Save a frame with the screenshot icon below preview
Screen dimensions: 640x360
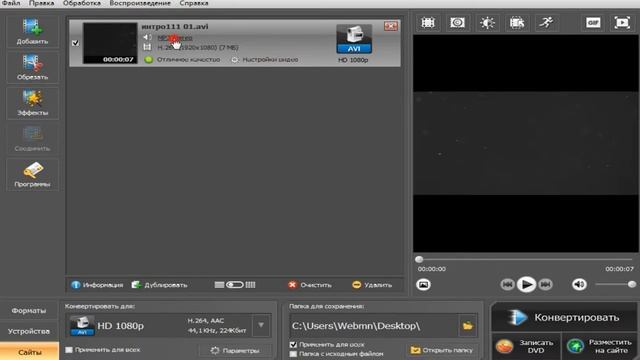point(423,284)
